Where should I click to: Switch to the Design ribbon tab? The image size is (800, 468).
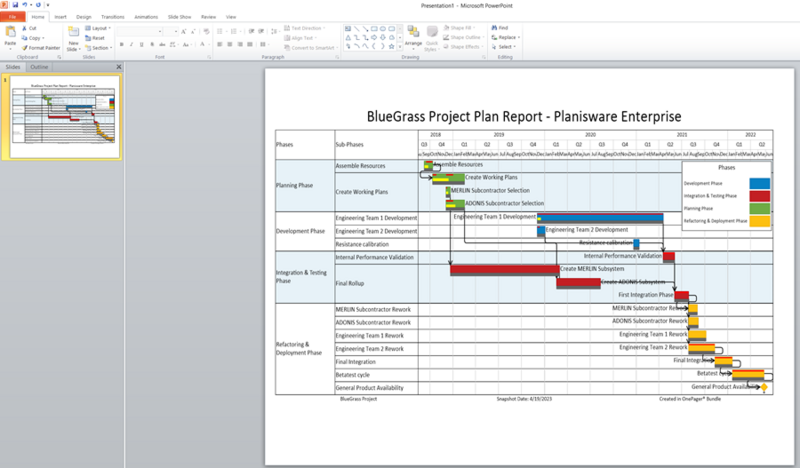point(84,17)
